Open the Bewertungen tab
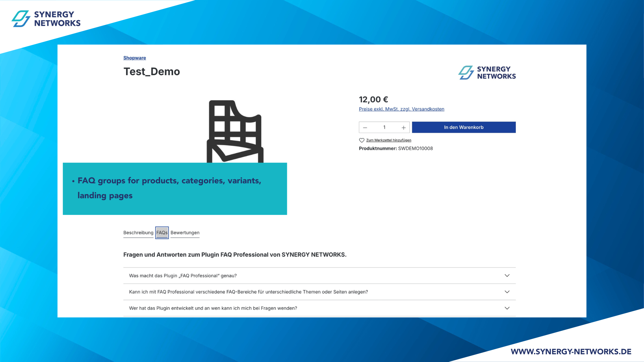This screenshot has width=644, height=362. pos(185,233)
